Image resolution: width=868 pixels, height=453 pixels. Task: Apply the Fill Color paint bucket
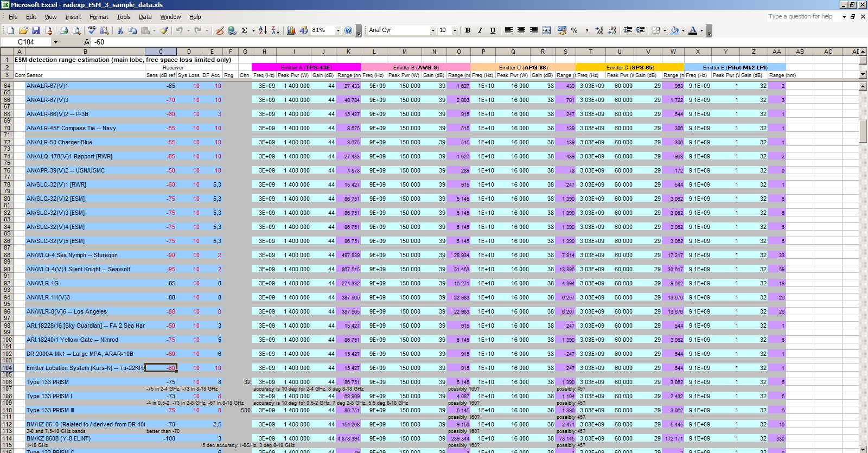(x=674, y=30)
